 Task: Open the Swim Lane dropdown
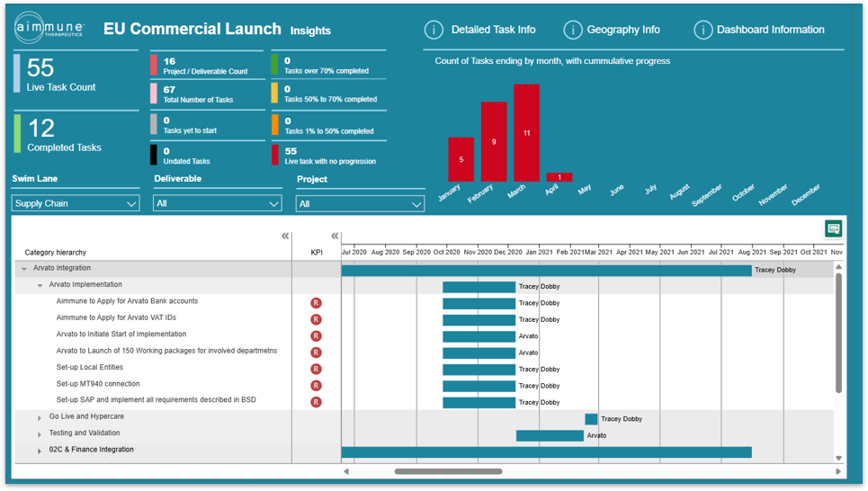(x=76, y=203)
